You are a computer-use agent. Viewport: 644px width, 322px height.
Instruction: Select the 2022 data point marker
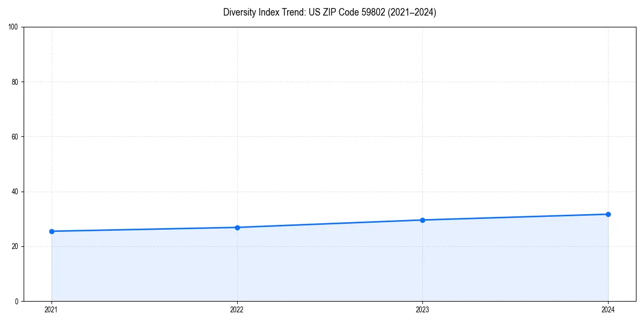click(x=237, y=227)
